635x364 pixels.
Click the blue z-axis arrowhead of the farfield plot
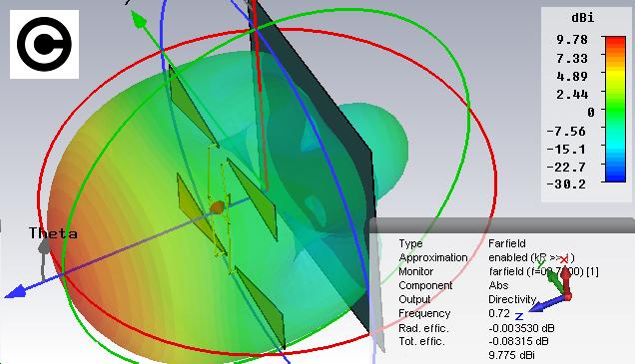coord(15,291)
